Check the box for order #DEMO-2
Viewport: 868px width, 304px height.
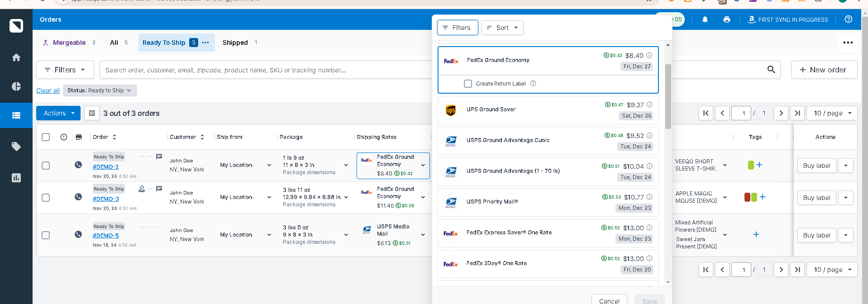pos(46,166)
